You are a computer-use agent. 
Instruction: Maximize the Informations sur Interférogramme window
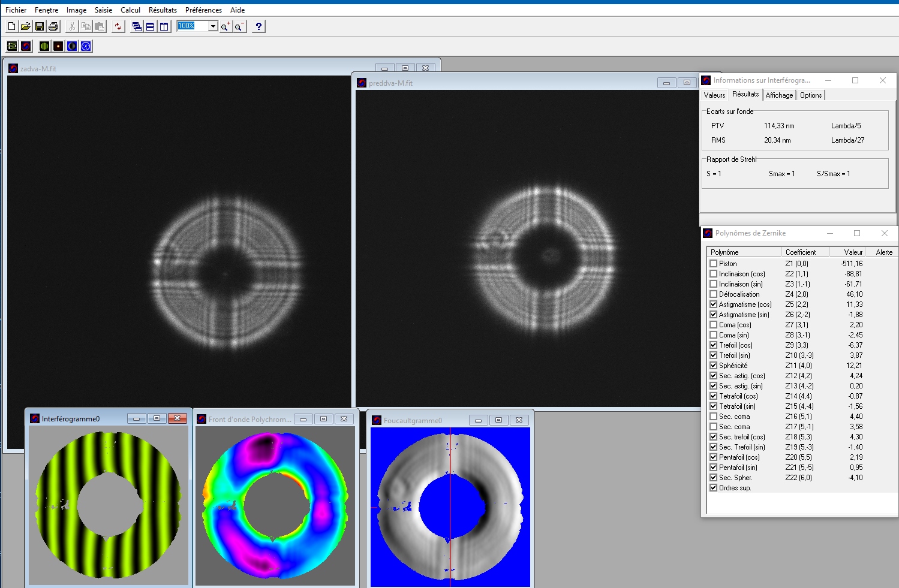[855, 80]
